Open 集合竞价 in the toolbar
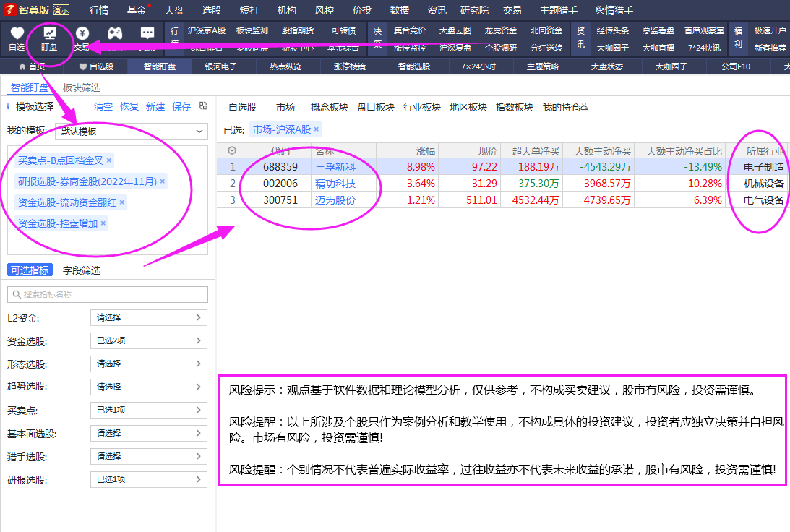 (x=410, y=31)
